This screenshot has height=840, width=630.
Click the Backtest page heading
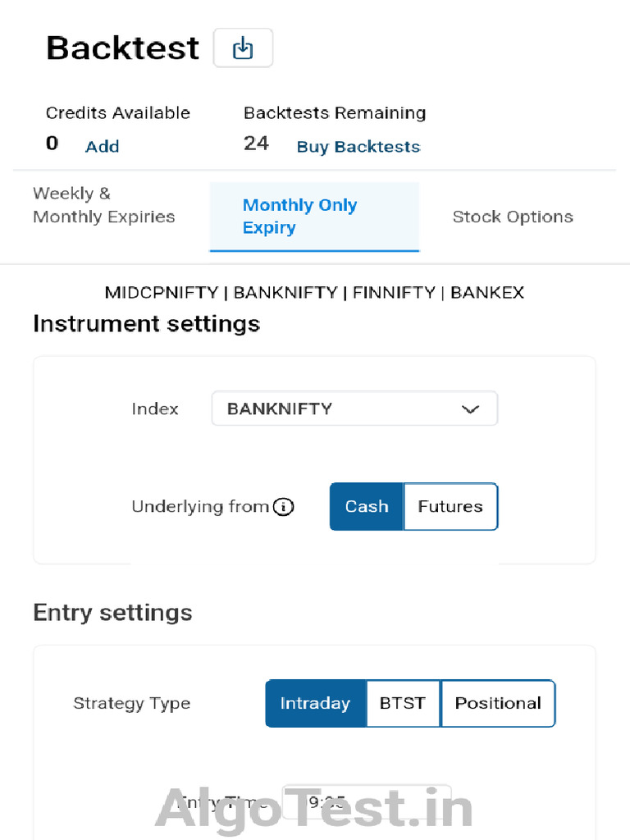(122, 48)
